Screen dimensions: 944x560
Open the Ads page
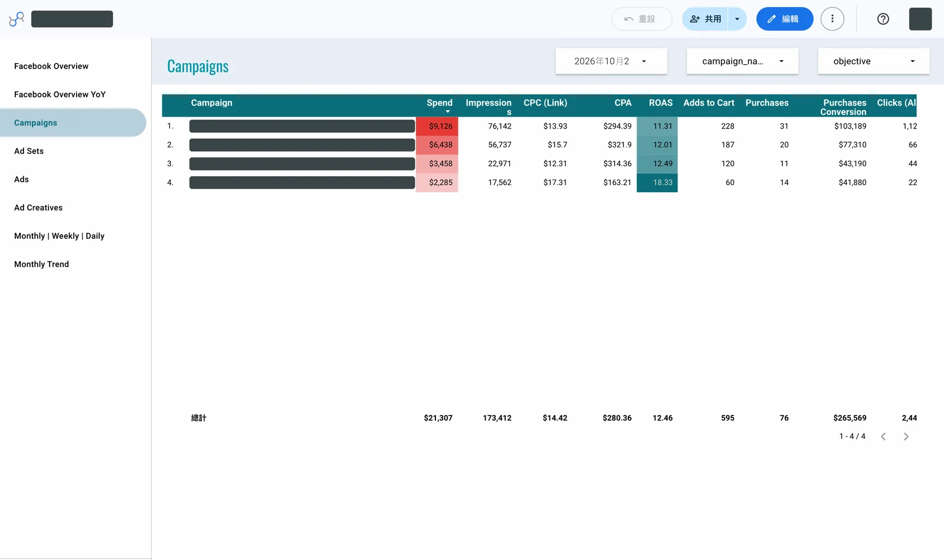coord(22,179)
